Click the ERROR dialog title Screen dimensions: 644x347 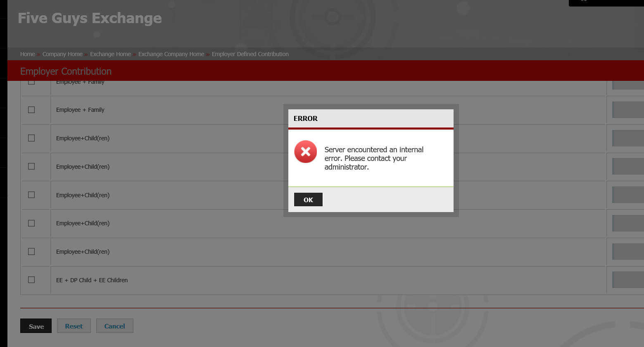point(306,118)
